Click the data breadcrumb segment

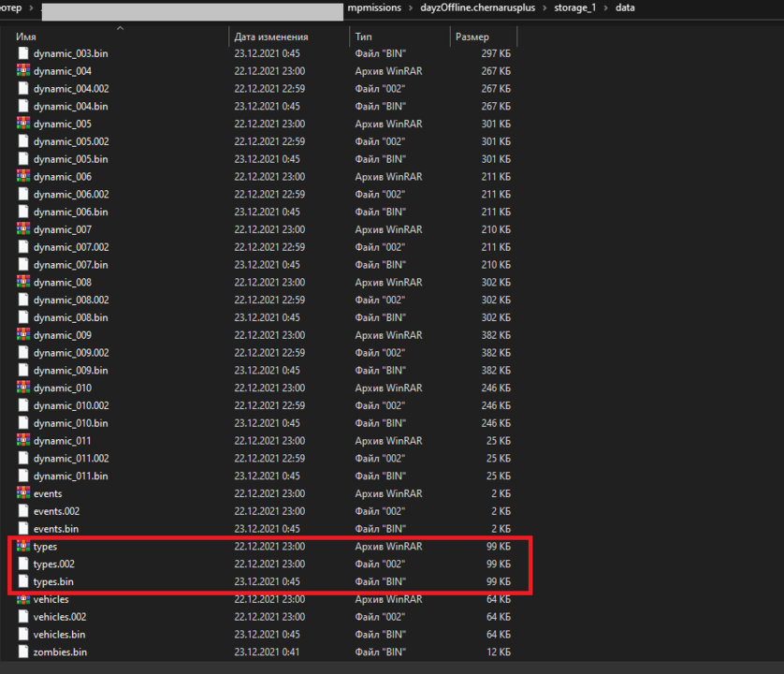[x=625, y=7]
